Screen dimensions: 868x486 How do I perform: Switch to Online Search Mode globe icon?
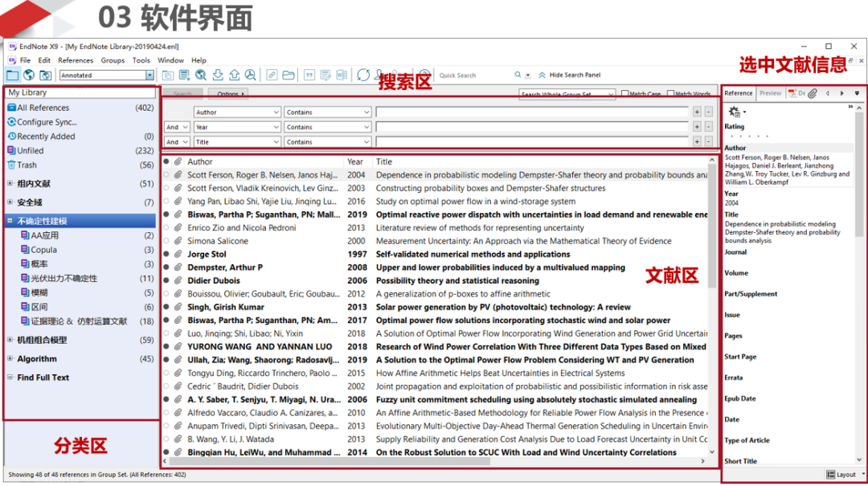(29, 76)
